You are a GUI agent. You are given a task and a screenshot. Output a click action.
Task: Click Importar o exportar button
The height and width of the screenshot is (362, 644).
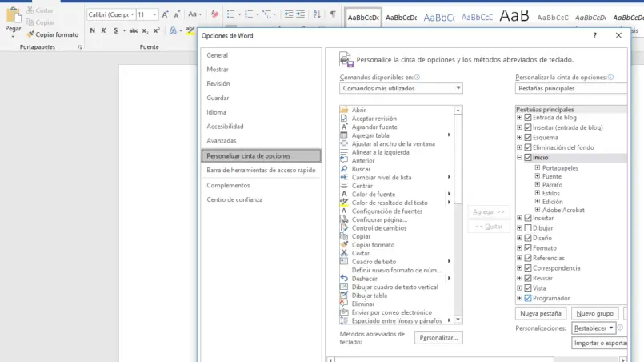(600, 343)
